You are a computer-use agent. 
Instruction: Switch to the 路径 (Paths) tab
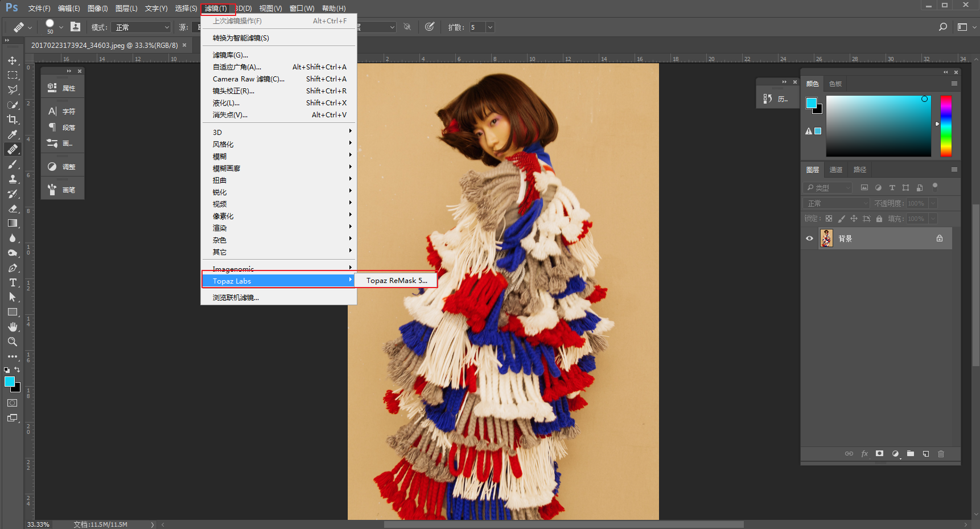[859, 170]
